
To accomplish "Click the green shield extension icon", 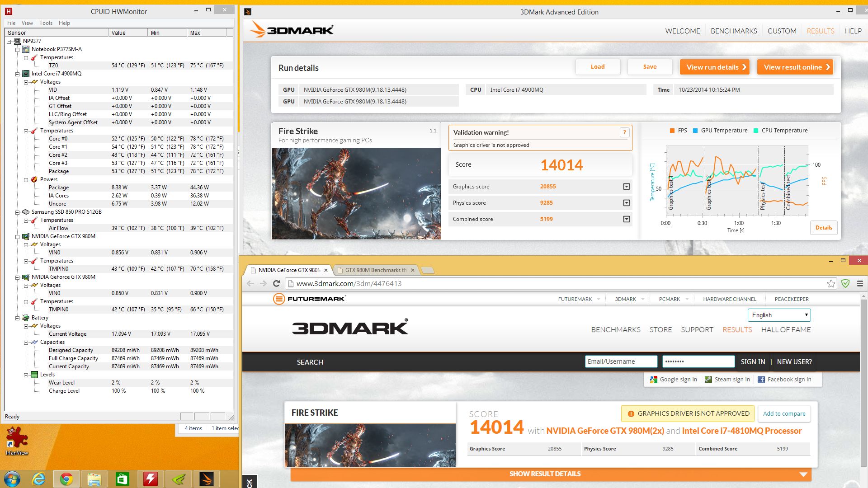I will tap(845, 283).
